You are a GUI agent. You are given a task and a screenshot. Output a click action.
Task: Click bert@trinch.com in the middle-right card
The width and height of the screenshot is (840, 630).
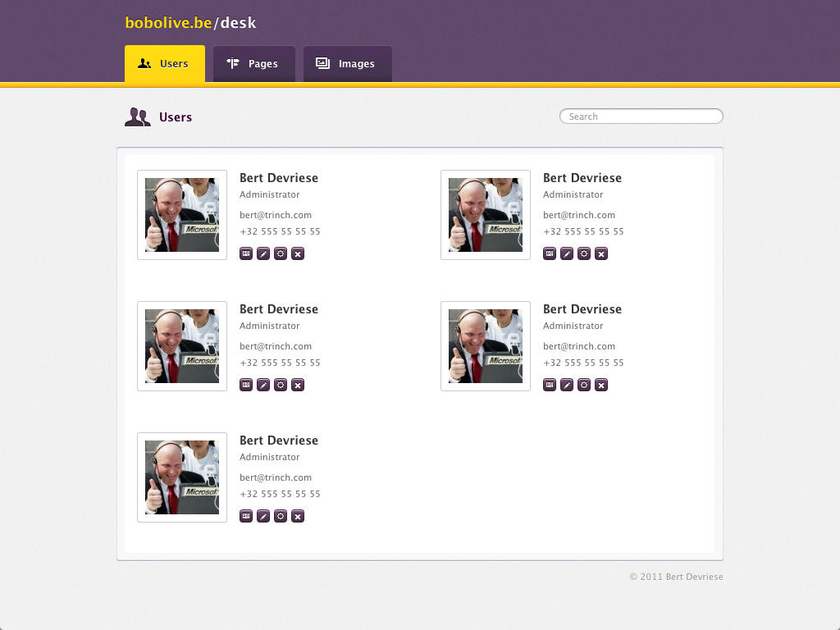coord(579,346)
